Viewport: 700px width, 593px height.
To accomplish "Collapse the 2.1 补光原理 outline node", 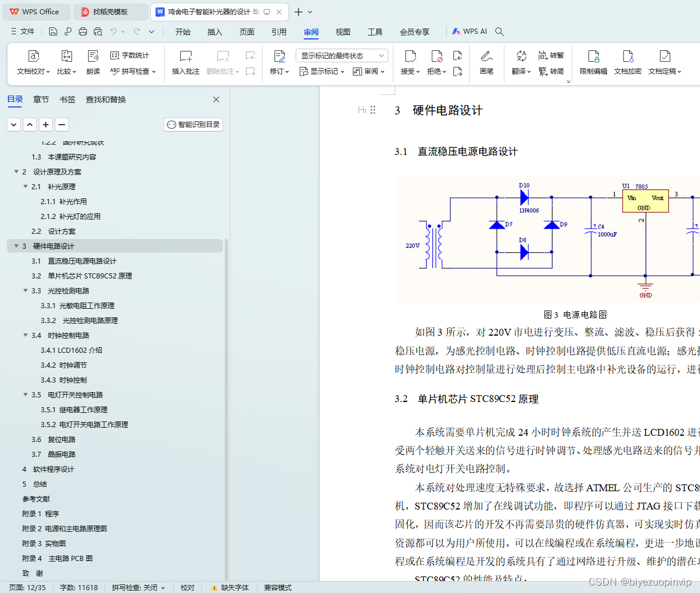I will pyautogui.click(x=25, y=186).
